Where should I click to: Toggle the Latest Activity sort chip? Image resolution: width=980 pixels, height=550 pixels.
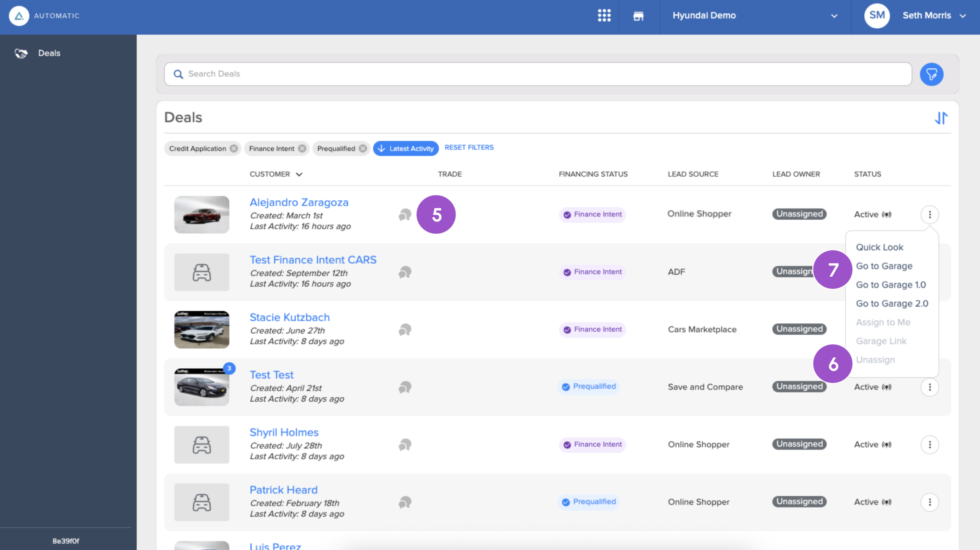[x=406, y=148]
